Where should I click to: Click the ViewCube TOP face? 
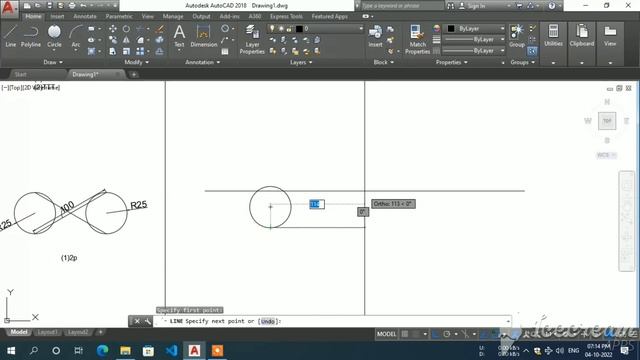(x=607, y=121)
